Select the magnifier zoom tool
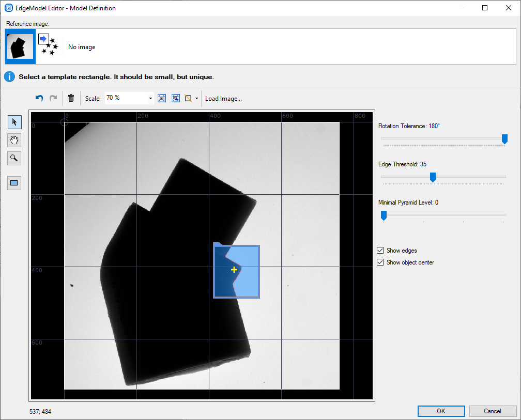This screenshot has width=521, height=420. pyautogui.click(x=14, y=158)
